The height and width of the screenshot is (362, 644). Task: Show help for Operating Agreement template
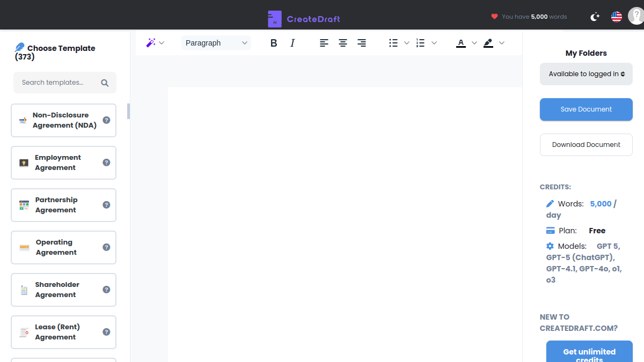pos(106,247)
